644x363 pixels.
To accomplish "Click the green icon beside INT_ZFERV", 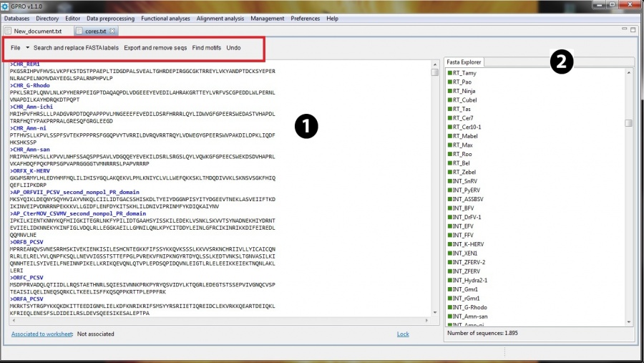I will coord(449,271).
